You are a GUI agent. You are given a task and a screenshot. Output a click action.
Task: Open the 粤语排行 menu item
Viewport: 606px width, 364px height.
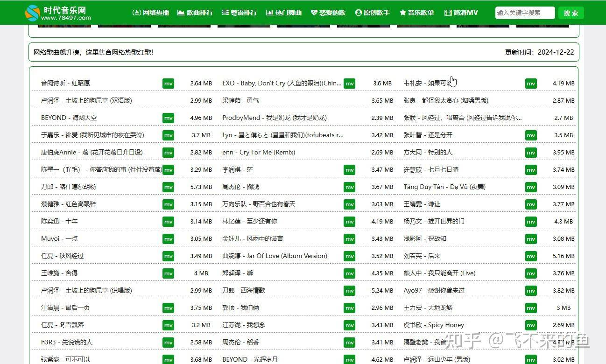point(239,13)
